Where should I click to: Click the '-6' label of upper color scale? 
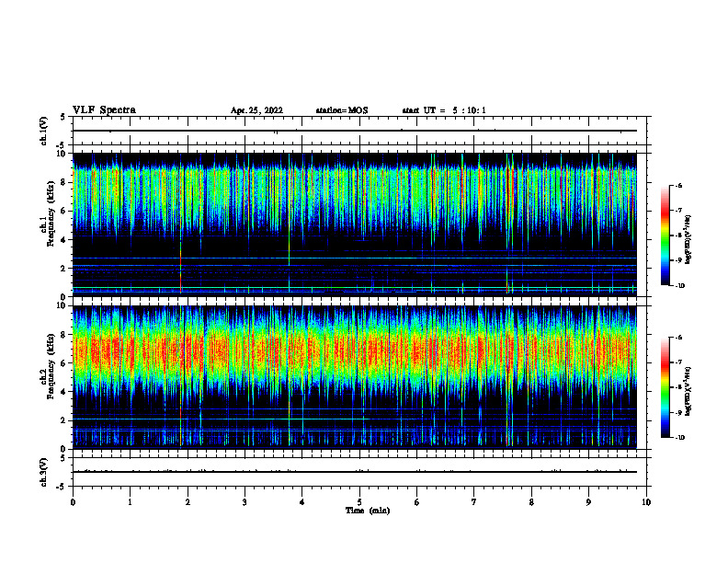(x=677, y=186)
